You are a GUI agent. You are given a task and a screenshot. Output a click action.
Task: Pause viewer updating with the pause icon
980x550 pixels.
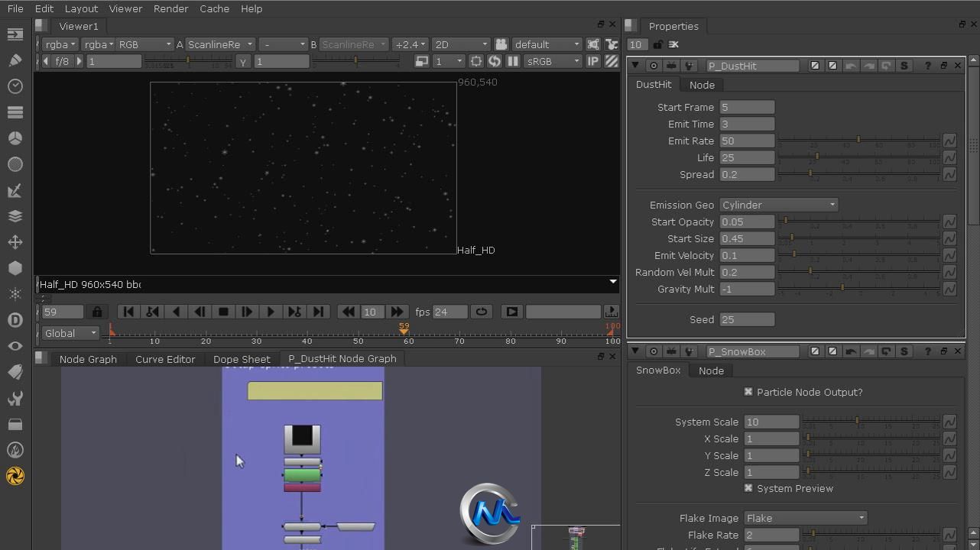coord(513,61)
